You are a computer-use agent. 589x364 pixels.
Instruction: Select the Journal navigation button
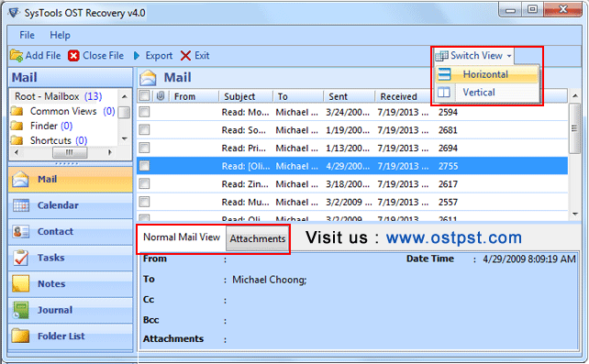(71, 310)
